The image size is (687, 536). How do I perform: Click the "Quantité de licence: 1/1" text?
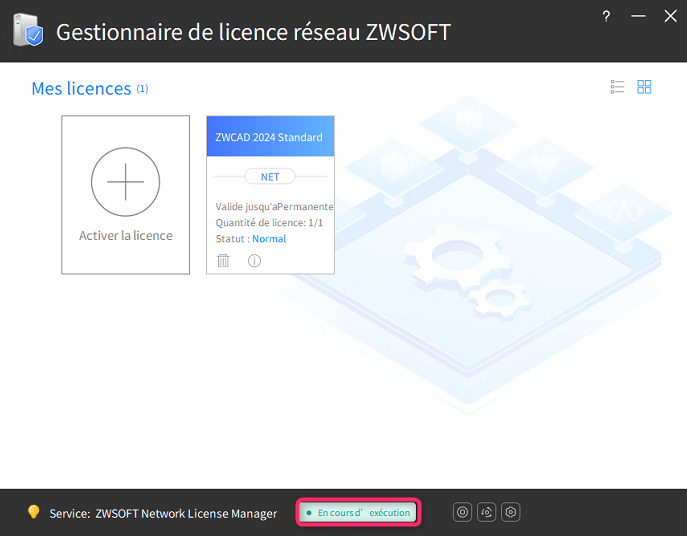269,223
